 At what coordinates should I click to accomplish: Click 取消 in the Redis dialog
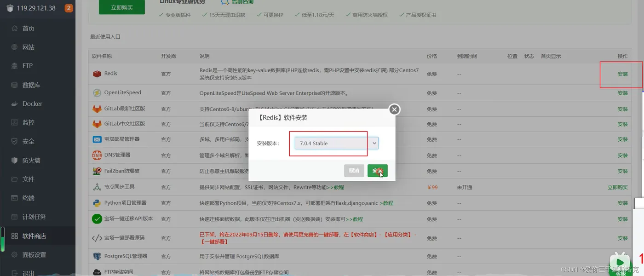(354, 171)
